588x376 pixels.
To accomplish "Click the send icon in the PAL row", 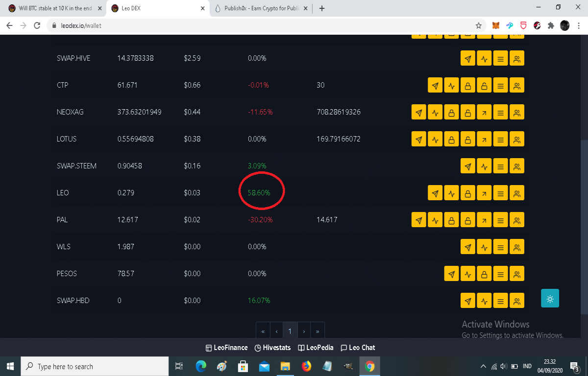I will click(419, 220).
